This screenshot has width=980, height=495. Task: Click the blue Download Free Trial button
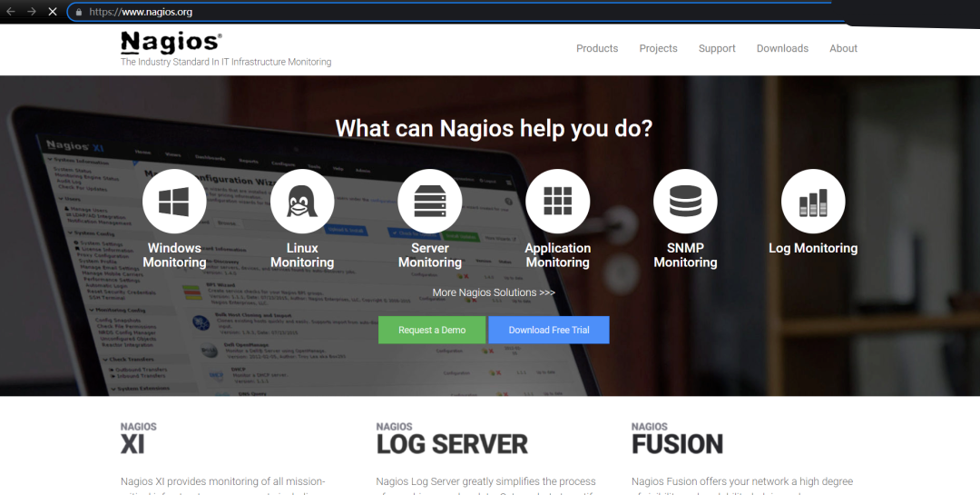[x=549, y=330]
